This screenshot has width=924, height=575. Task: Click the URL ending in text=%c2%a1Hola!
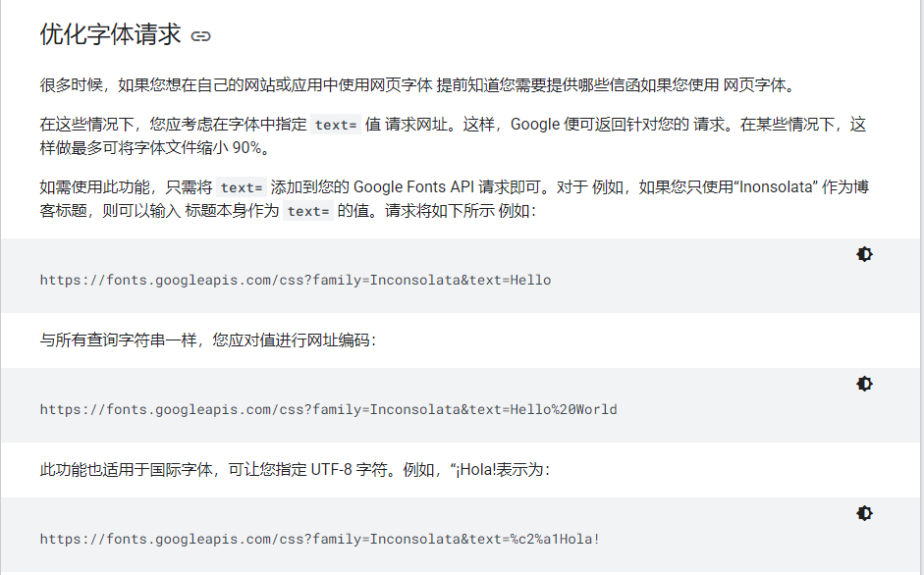319,539
